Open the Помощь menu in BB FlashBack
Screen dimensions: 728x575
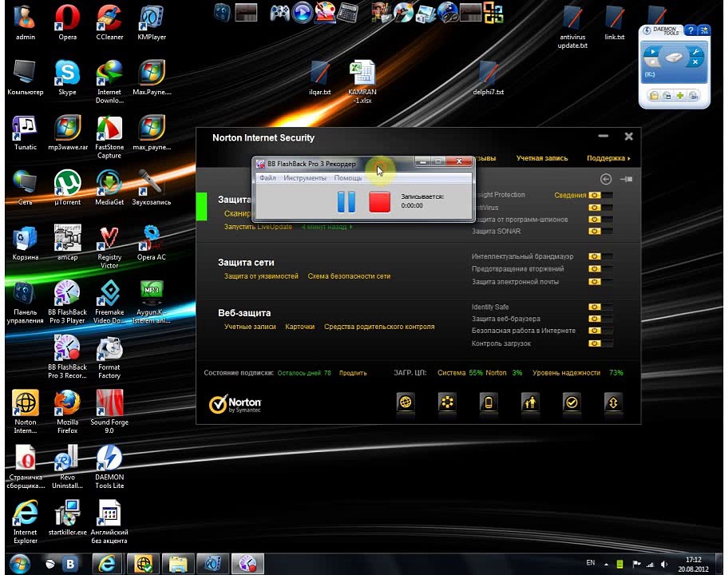pyautogui.click(x=348, y=178)
